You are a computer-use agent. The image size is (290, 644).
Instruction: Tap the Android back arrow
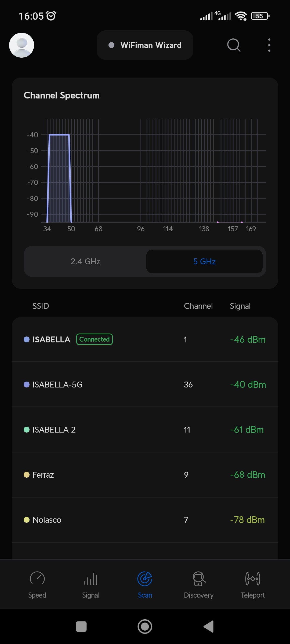(209, 627)
